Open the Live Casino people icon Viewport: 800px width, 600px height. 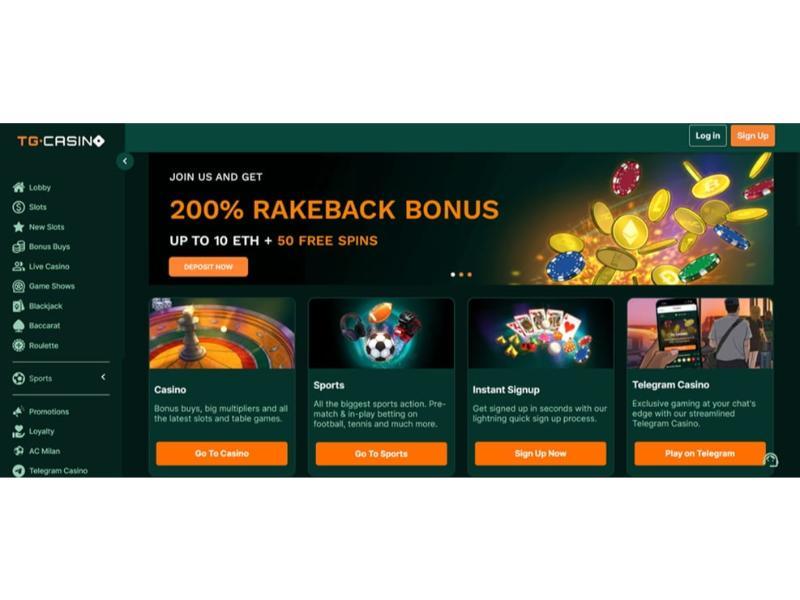[x=19, y=266]
